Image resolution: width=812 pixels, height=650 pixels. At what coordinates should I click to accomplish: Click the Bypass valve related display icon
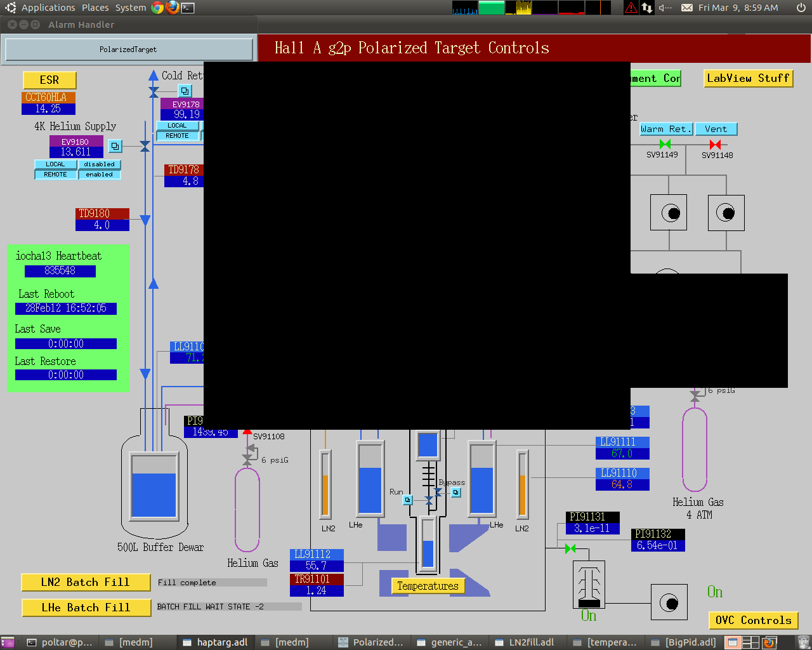coord(455,492)
